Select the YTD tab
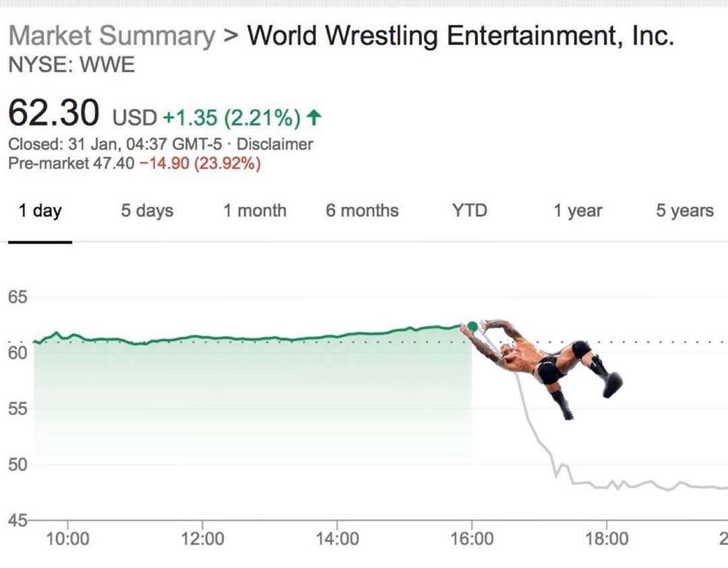The image size is (728, 568). pos(469,211)
